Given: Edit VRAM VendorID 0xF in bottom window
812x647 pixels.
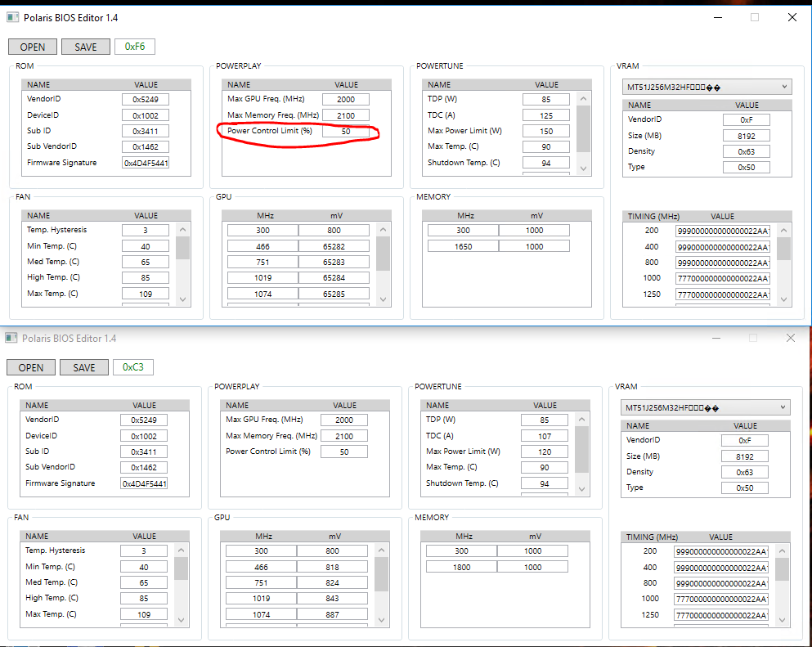Looking at the screenshot, I should pos(745,440).
